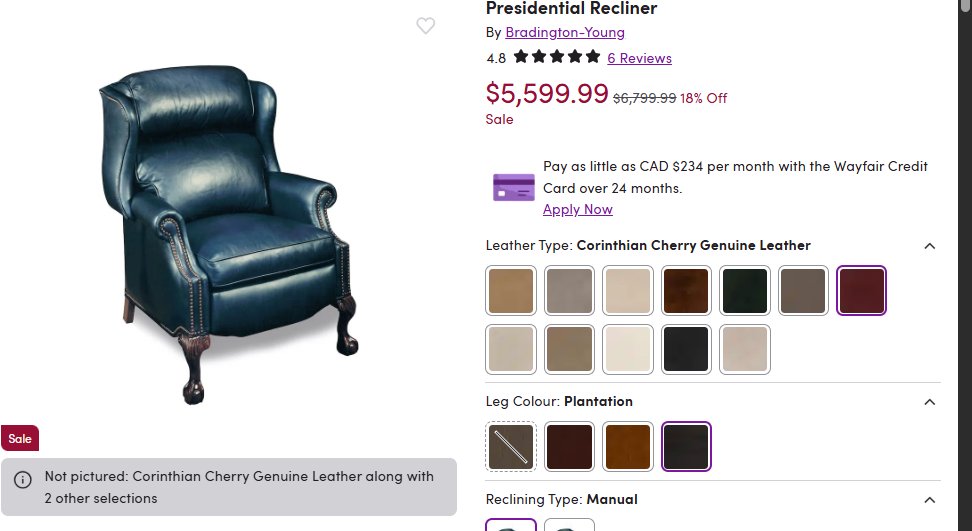Click the info icon in not-pictured notice

pos(22,480)
